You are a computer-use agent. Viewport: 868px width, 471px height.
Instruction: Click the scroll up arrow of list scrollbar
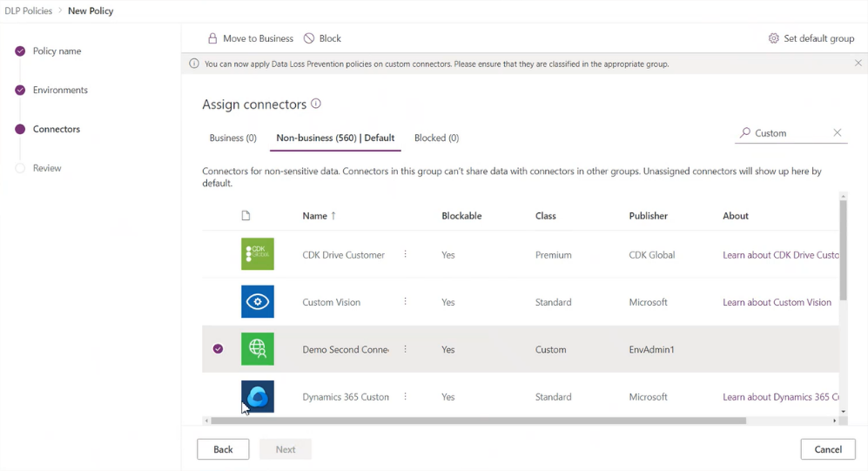pyautogui.click(x=843, y=197)
